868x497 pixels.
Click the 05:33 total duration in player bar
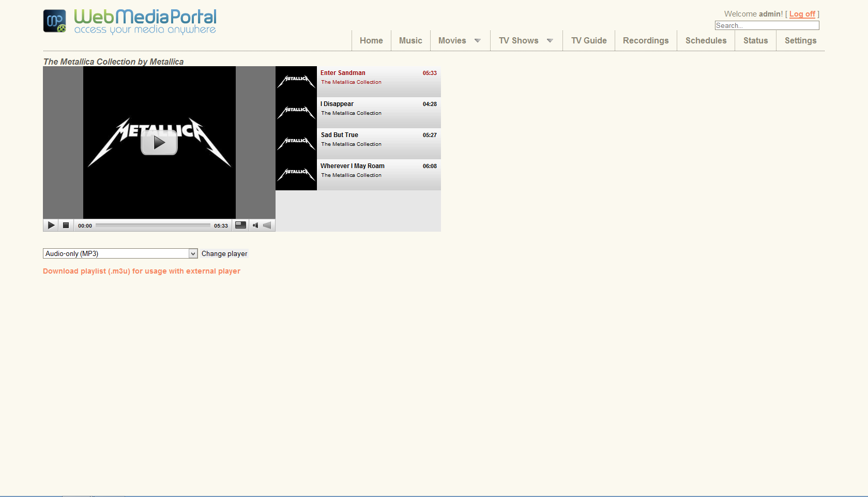[x=221, y=225]
